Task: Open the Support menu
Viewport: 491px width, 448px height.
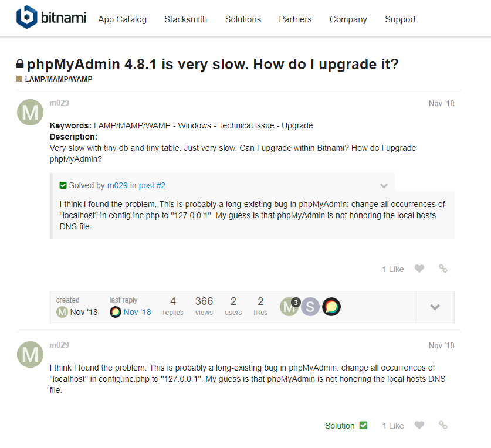Action: 400,19
